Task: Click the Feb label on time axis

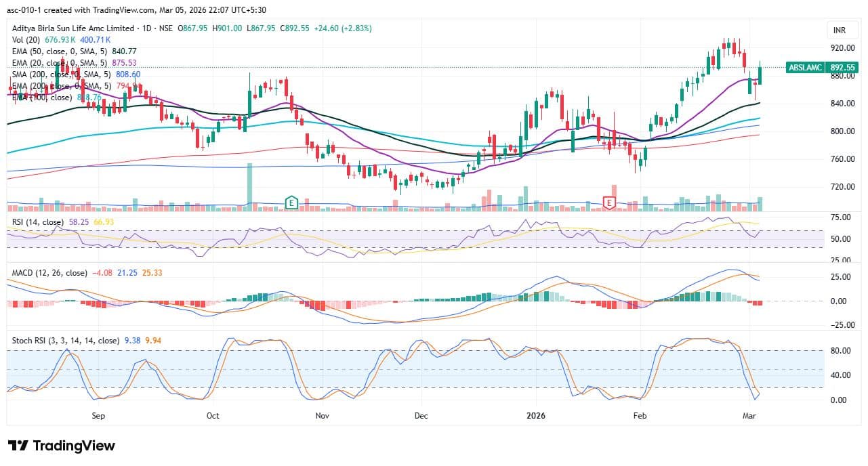Action: click(x=638, y=415)
